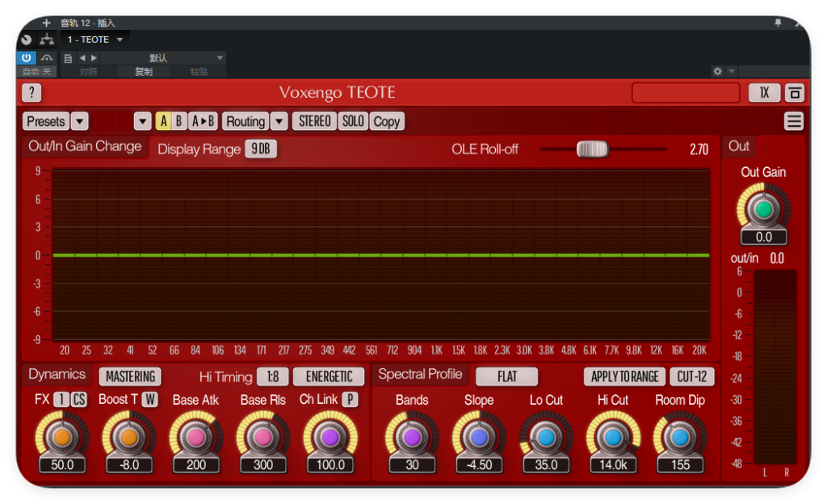827x504 pixels.
Task: Toggle the SOLO button
Action: coord(353,121)
